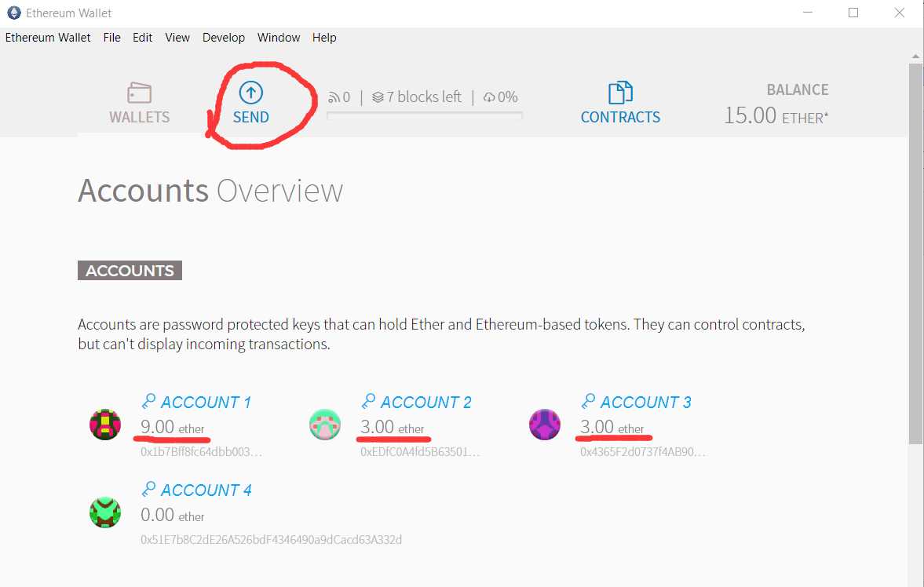Screen dimensions: 924x587
Task: Open the ACCOUNT 4 link
Action: pos(206,490)
